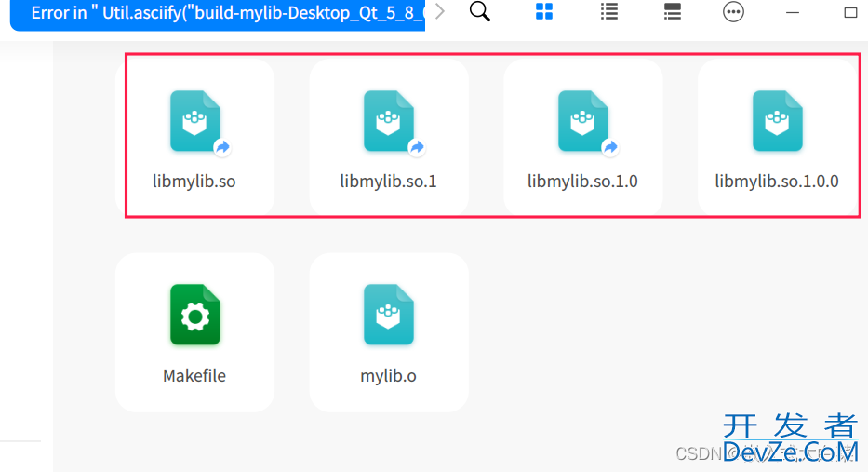Viewport: 868px width, 472px height.
Task: Open the more options ellipsis menu
Action: pos(733,11)
